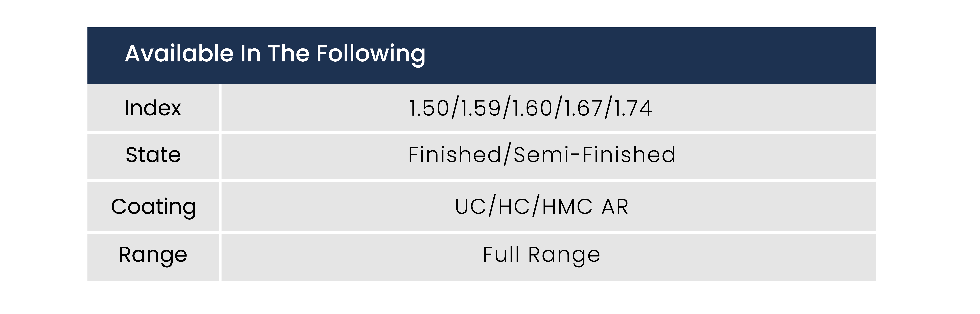980x314 pixels.
Task: Click the UC coating option
Action: (471, 207)
